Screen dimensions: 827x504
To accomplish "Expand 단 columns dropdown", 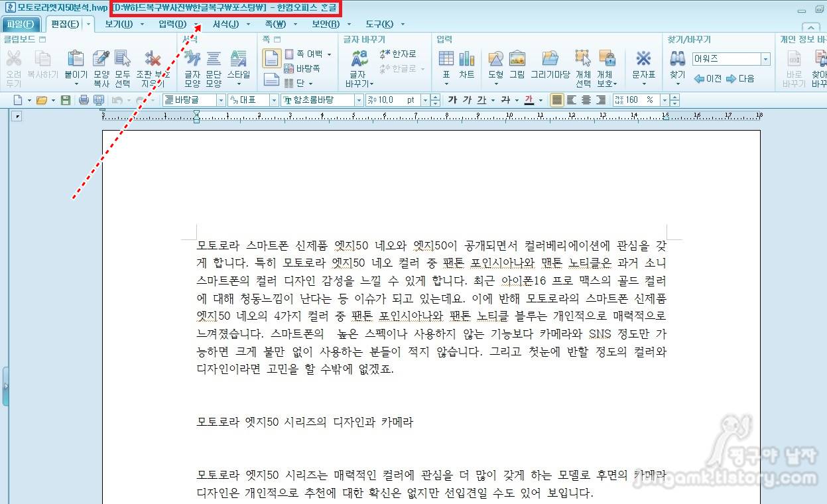I will point(310,84).
